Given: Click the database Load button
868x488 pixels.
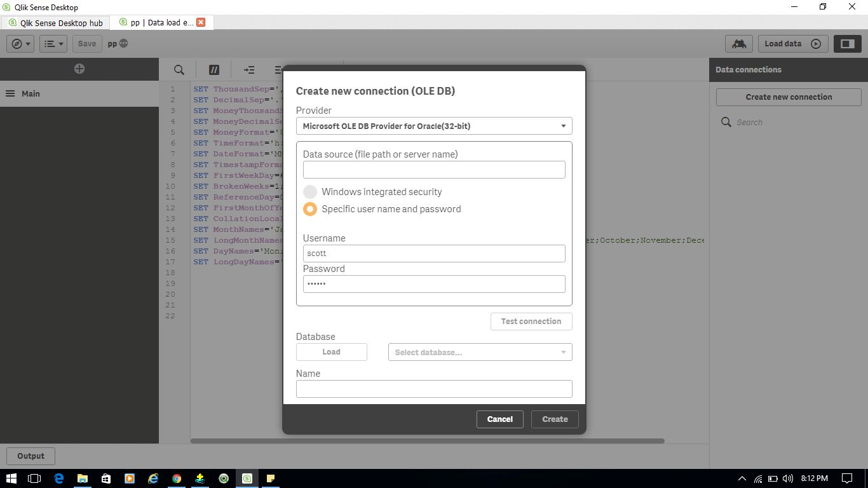Looking at the screenshot, I should coord(332,352).
